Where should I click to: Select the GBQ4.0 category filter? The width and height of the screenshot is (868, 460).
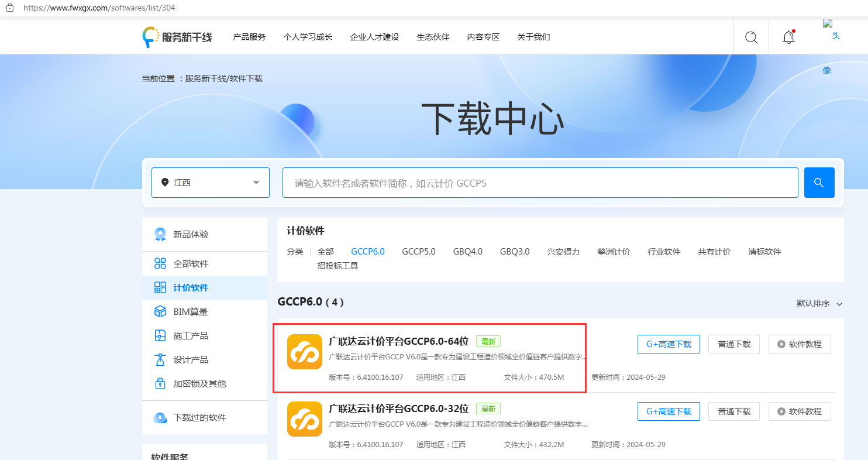(468, 252)
